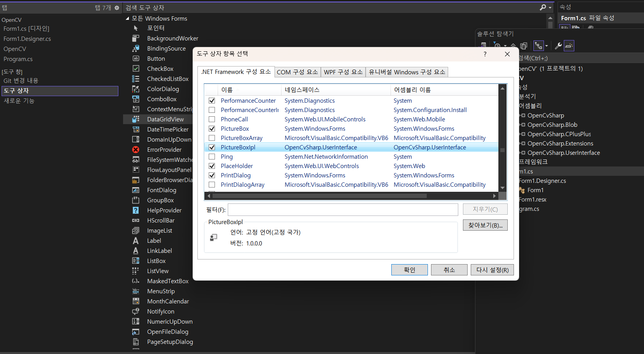Open Form1.Designer.cs in tab list
Screen dimensions: 644x354
27,39
